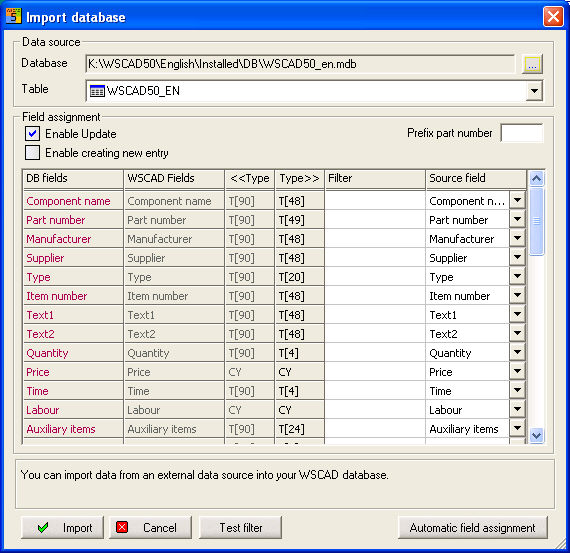Click the Test filter button
This screenshot has width=570, height=553.
point(240,528)
